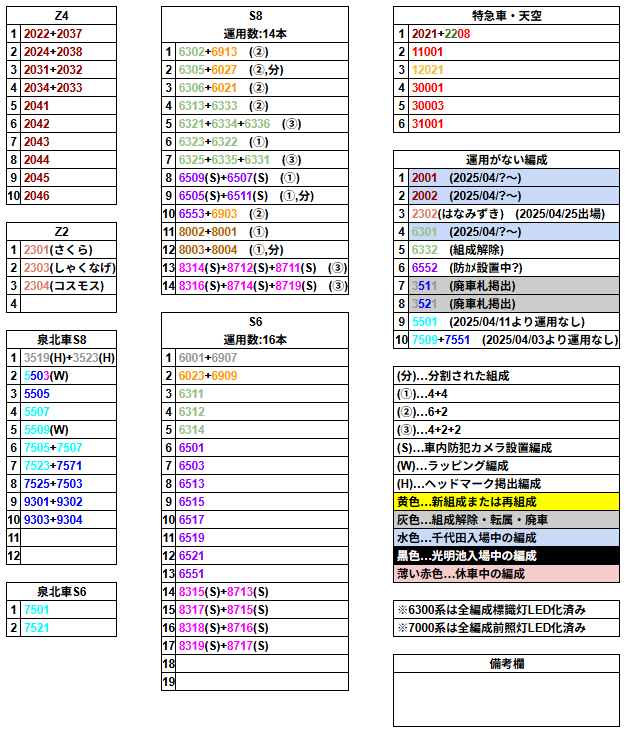Click the 2031+2032 entry
Screen dimensions: 626x732
point(68,70)
